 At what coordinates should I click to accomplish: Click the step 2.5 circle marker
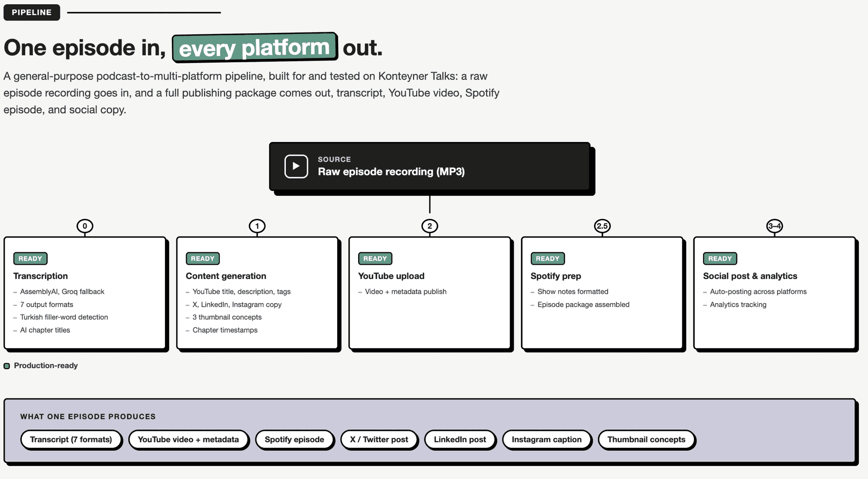click(602, 226)
